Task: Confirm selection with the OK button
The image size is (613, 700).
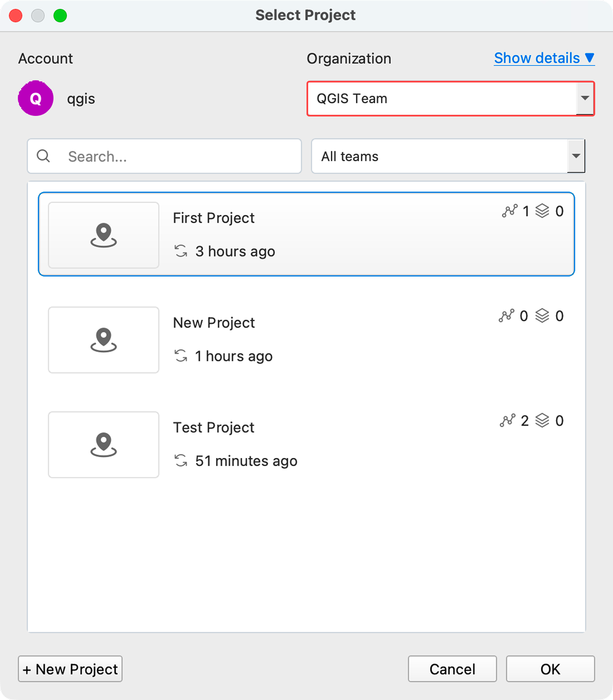Action: pyautogui.click(x=550, y=669)
